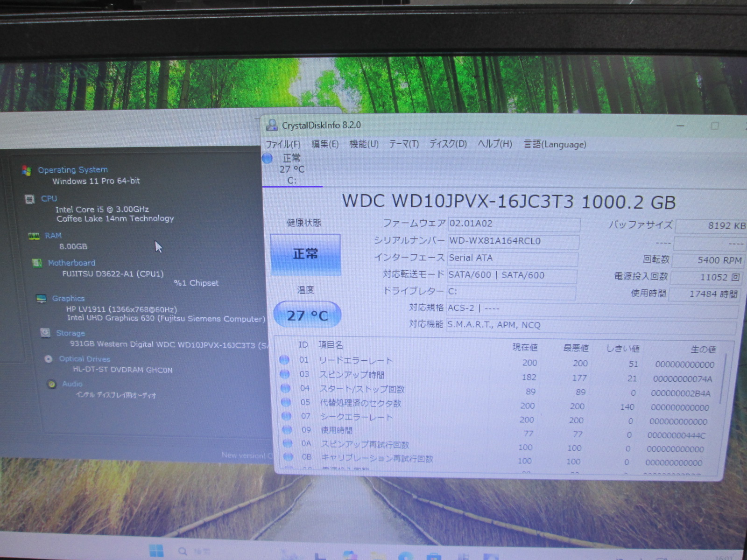Viewport: 747px width, 560px height.
Task: Click the Operating System Windows flag icon
Action: [27, 171]
